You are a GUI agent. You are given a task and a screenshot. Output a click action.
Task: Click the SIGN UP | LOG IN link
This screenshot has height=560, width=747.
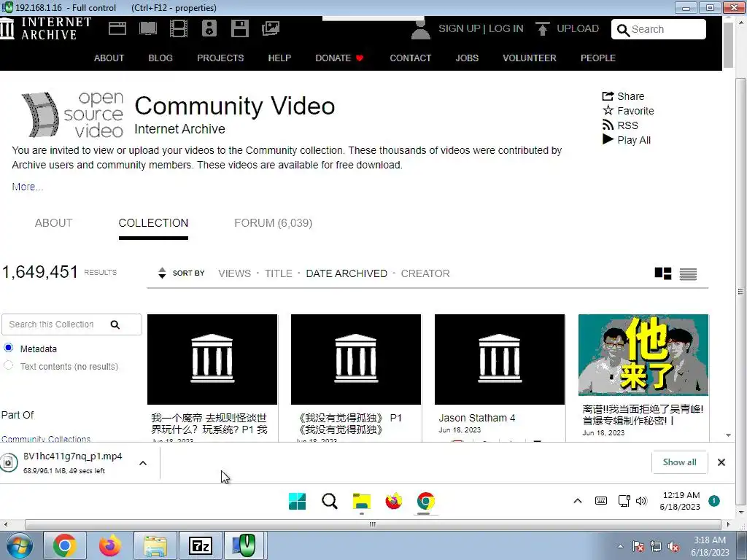click(481, 28)
